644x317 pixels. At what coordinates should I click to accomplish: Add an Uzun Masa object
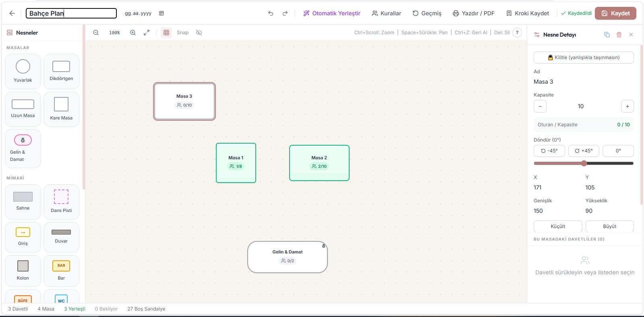point(23,109)
